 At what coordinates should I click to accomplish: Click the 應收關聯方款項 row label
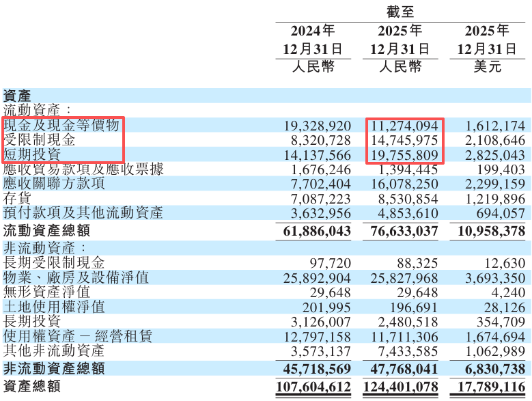click(x=54, y=183)
